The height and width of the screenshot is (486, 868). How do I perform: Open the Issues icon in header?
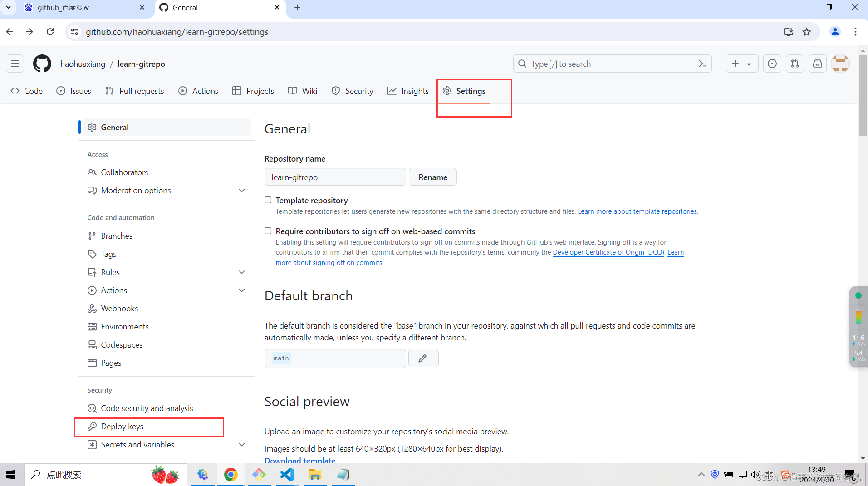click(772, 64)
